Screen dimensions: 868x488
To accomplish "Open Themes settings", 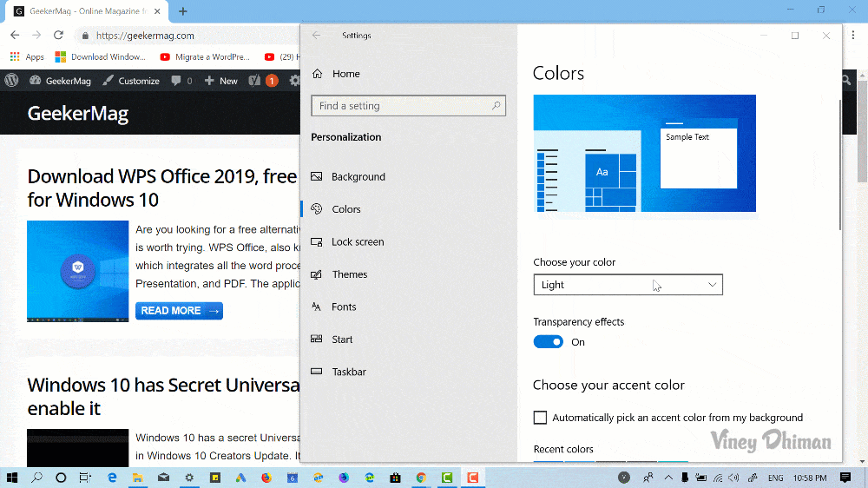I will point(339,274).
